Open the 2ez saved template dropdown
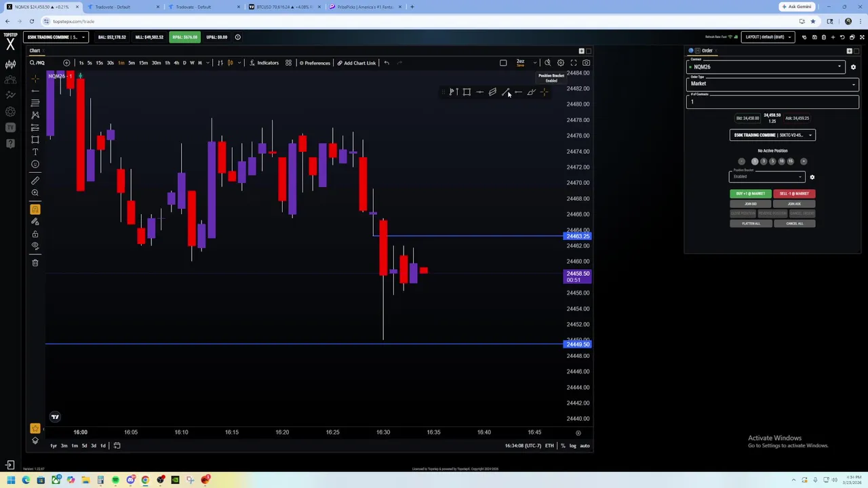 tap(534, 63)
